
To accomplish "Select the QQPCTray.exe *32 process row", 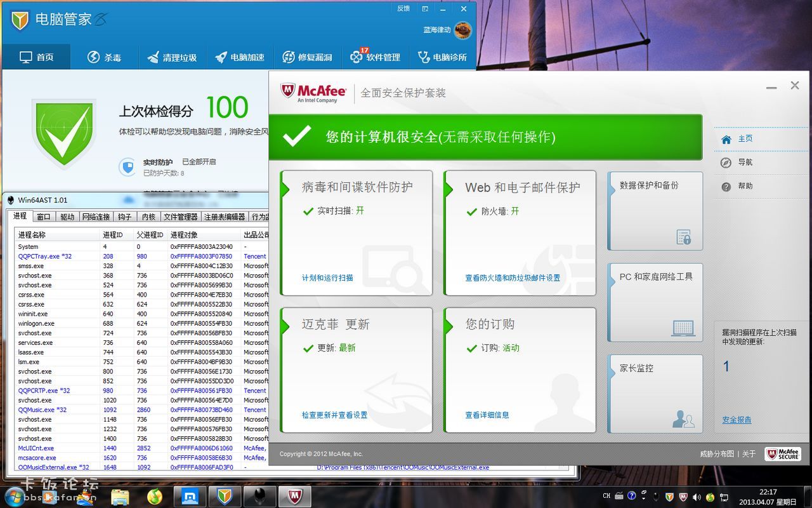I will (x=141, y=257).
